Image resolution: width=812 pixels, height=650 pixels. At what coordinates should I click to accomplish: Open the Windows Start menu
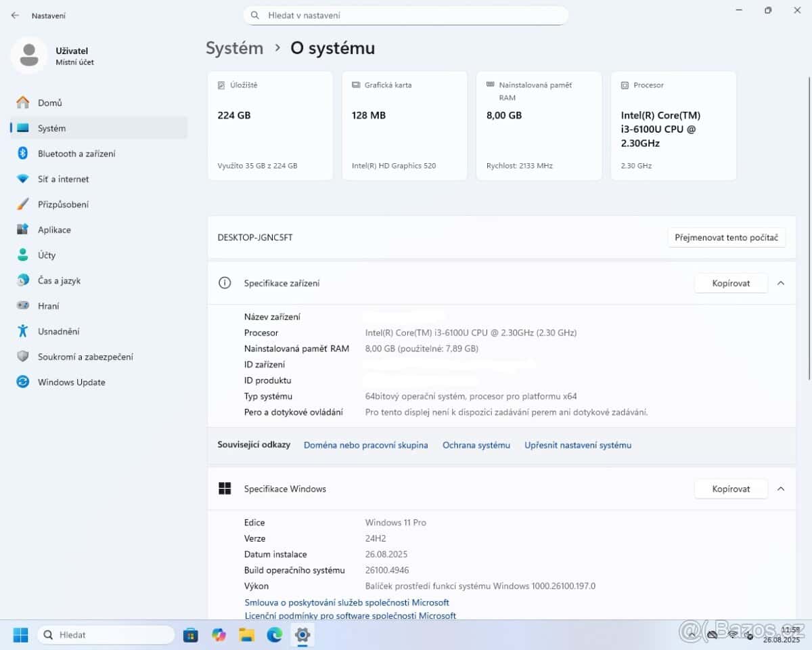(21, 635)
